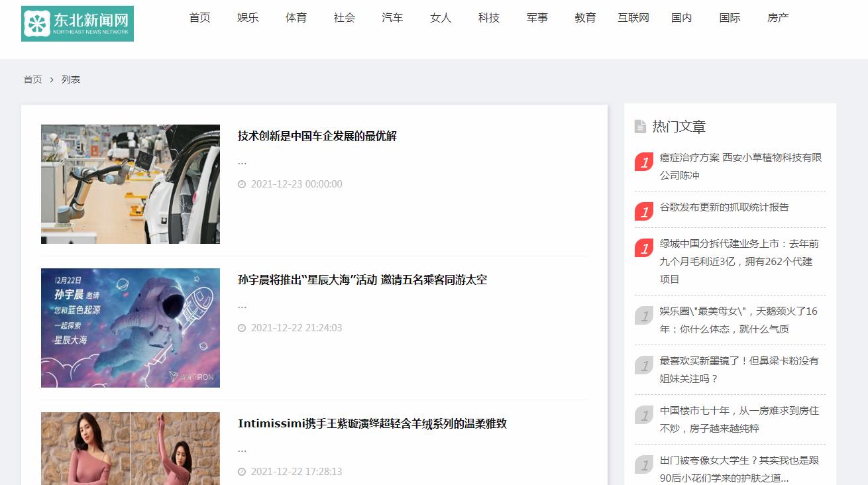868x485 pixels.
Task: Click the breadcrumb chevron separator icon
Action: (52, 80)
